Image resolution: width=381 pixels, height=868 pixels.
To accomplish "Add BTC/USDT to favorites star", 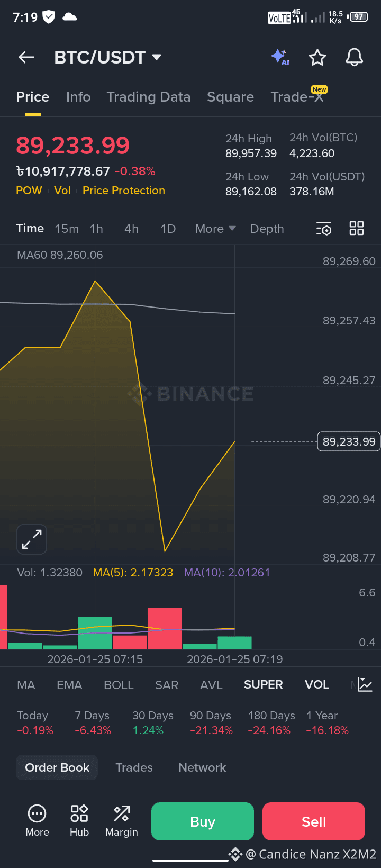I will click(317, 57).
